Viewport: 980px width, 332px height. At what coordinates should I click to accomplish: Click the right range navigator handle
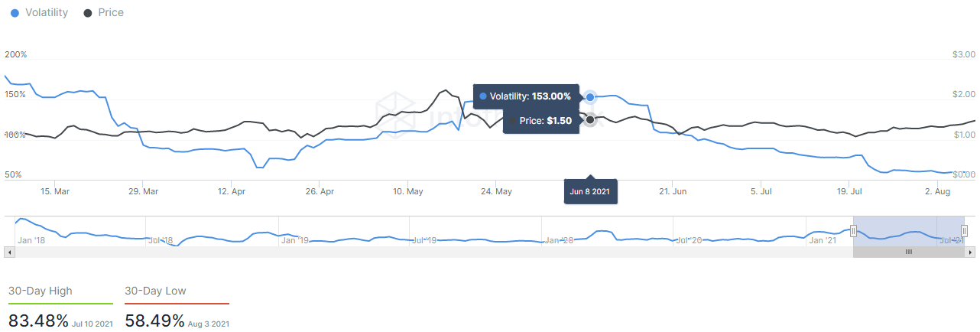pyautogui.click(x=965, y=231)
